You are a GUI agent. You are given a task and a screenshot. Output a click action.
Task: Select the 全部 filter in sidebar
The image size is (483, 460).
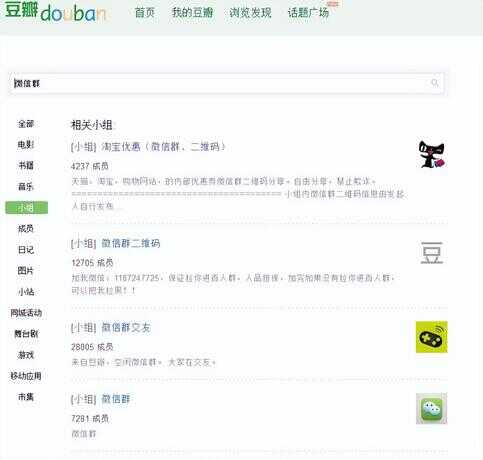click(x=26, y=124)
